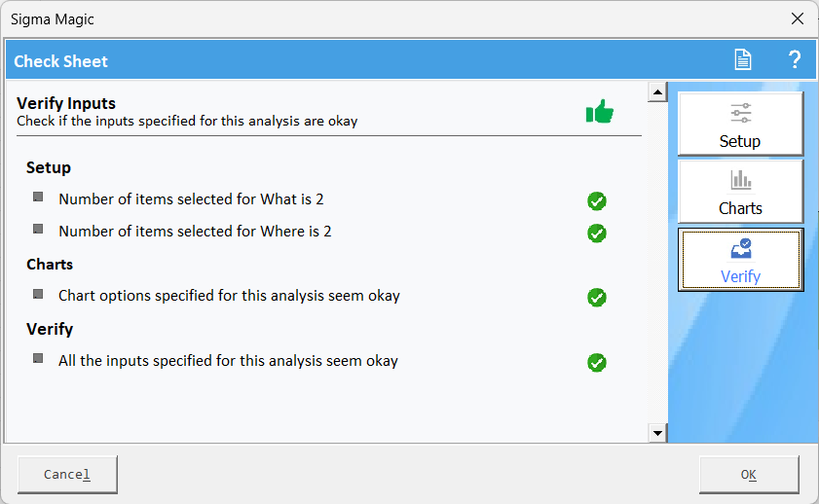Open help via the question mark icon

tap(794, 60)
